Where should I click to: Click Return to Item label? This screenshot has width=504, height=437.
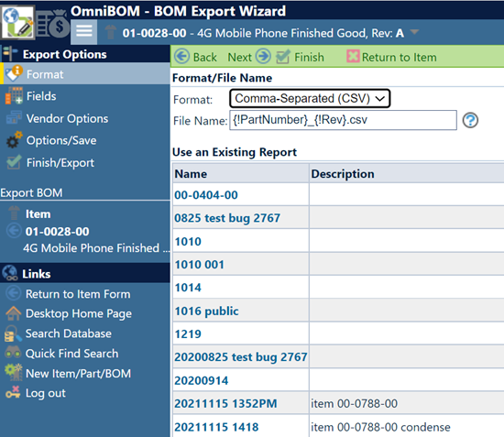[x=400, y=57]
